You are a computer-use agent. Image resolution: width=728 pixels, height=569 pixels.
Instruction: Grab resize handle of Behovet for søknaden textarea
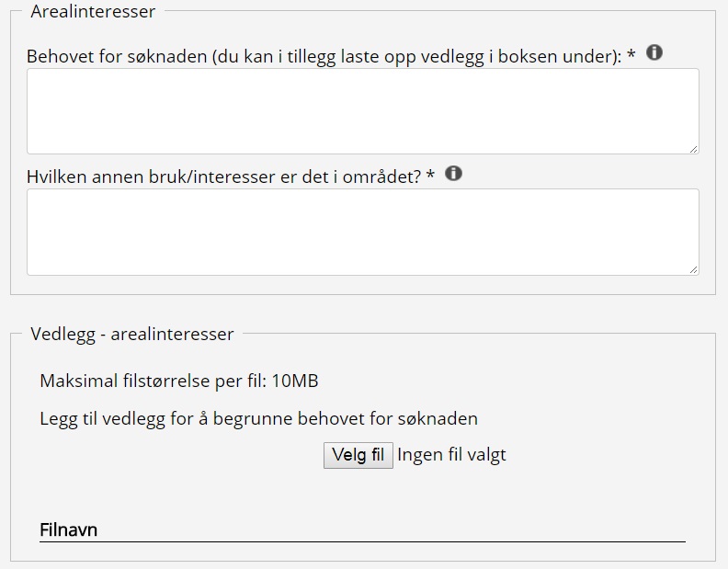(693, 148)
